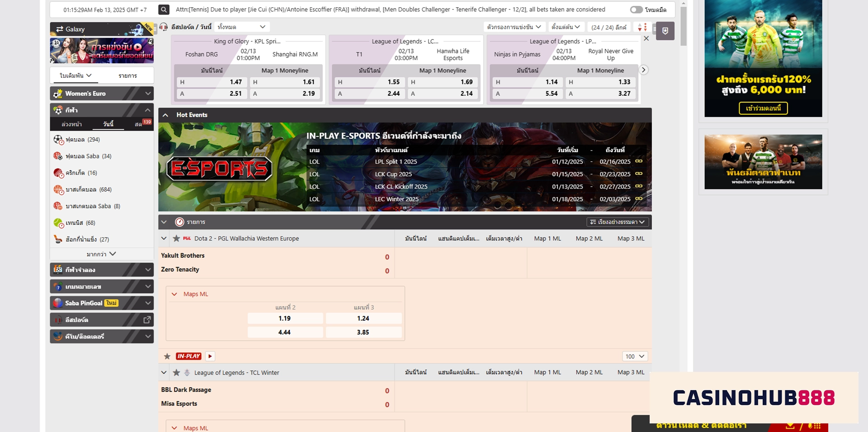Click the shield star favorites icon
The width and height of the screenshot is (868, 432).
[665, 31]
